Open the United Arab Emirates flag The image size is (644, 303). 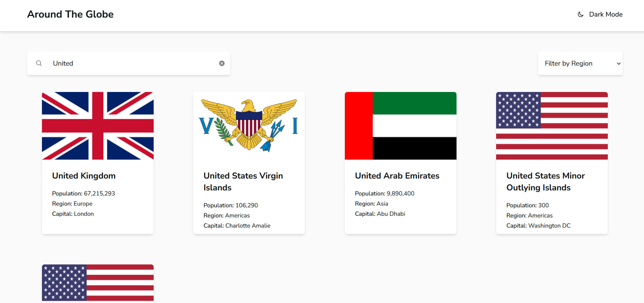401,126
